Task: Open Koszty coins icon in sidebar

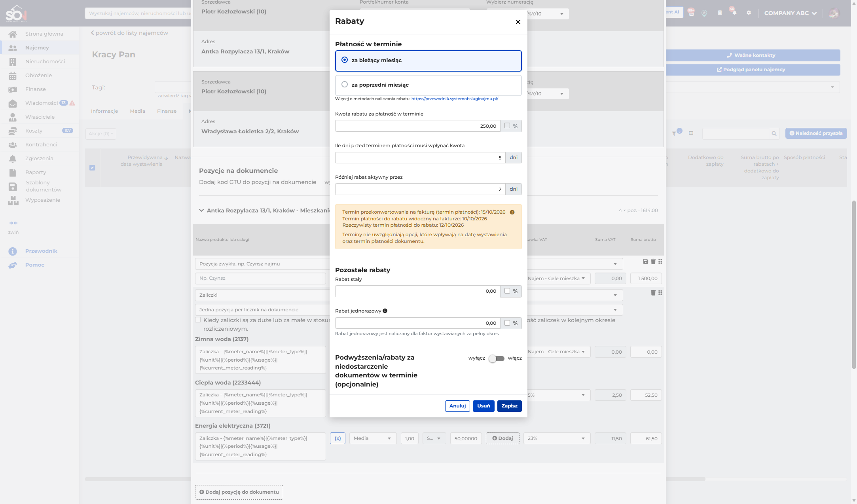Action: [x=13, y=131]
